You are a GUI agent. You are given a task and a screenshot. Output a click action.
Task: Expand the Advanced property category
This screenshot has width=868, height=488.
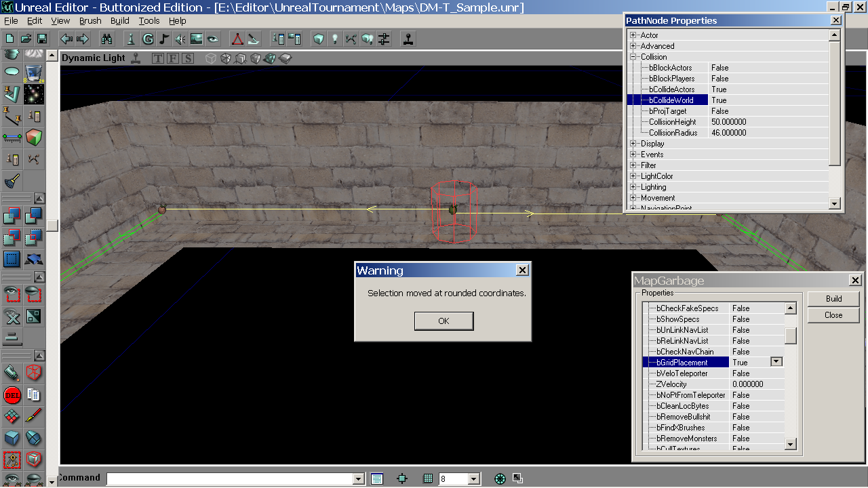pos(633,46)
